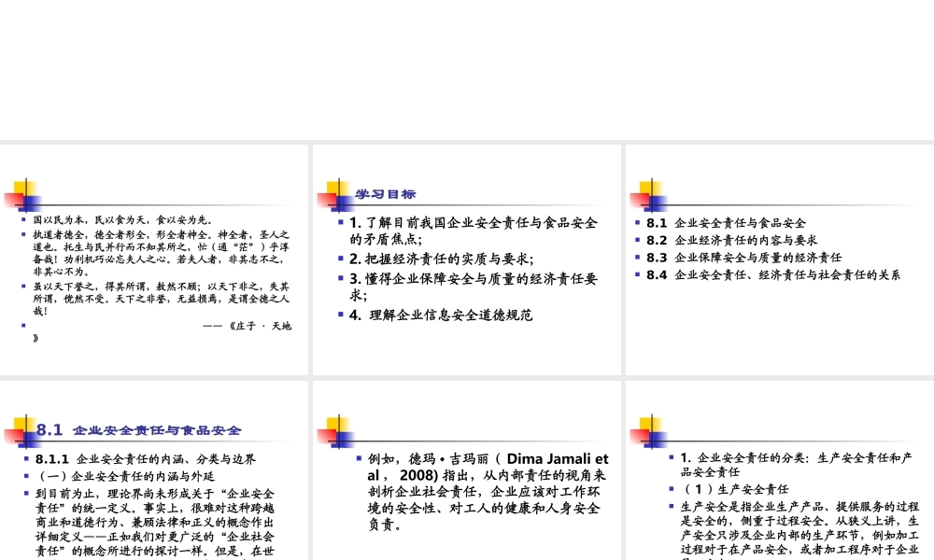This screenshot has width=934, height=560.
Task: Click the line 8.4 企业安全责任、经济责任与社会责任的关系
Action: pos(771,274)
